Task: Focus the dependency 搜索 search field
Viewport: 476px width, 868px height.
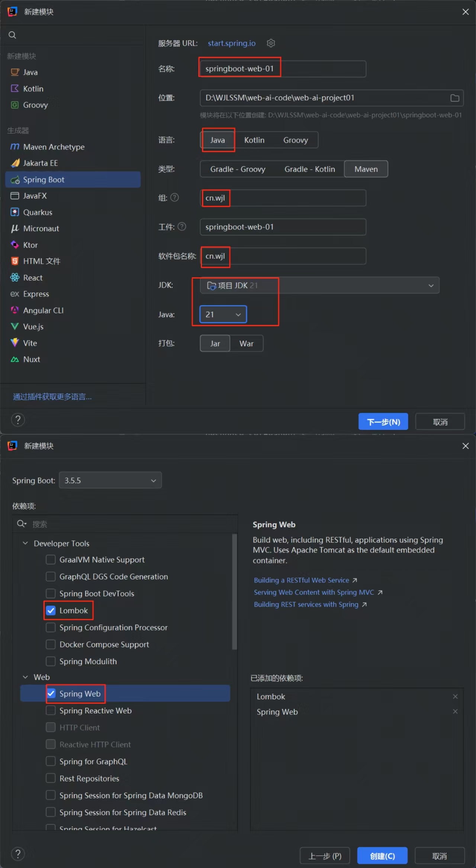Action: tap(125, 524)
